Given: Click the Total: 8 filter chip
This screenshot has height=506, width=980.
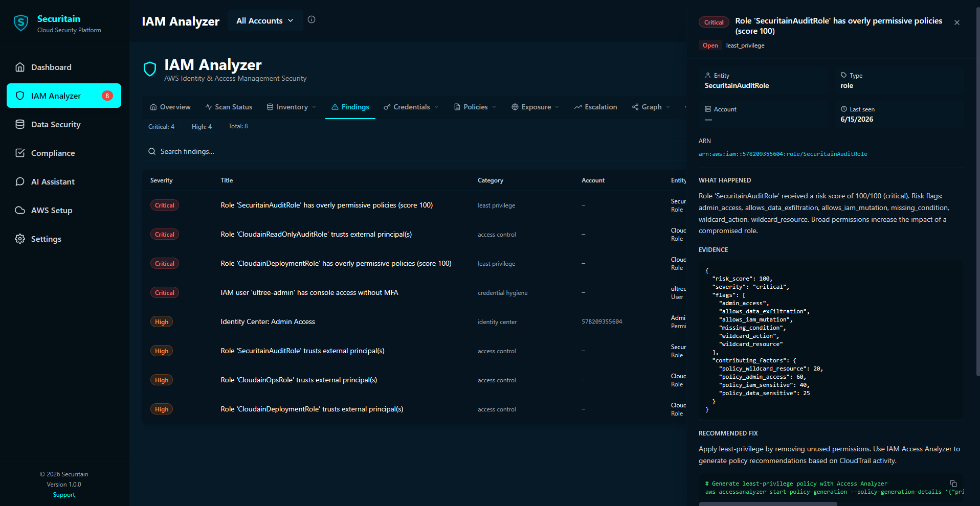Looking at the screenshot, I should coord(238,126).
